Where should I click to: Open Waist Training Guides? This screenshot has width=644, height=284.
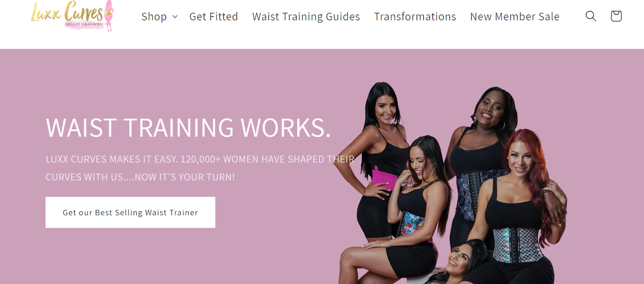(306, 17)
